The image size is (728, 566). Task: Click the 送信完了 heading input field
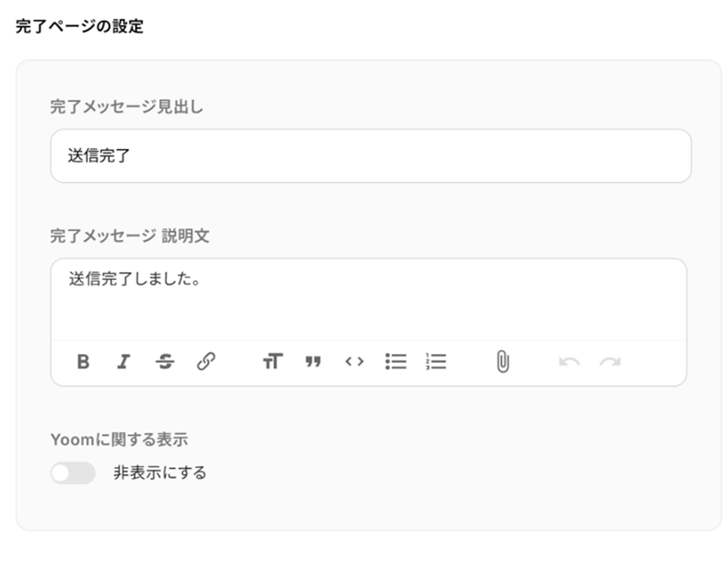(x=371, y=156)
